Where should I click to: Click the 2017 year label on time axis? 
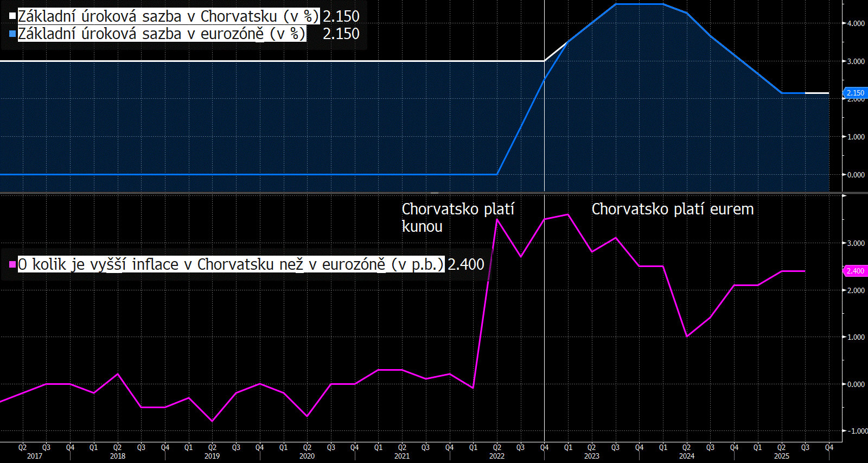(x=35, y=456)
